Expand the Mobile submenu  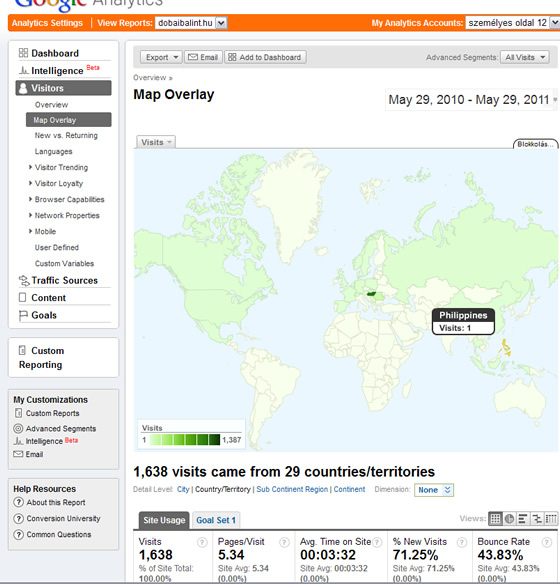click(x=31, y=231)
